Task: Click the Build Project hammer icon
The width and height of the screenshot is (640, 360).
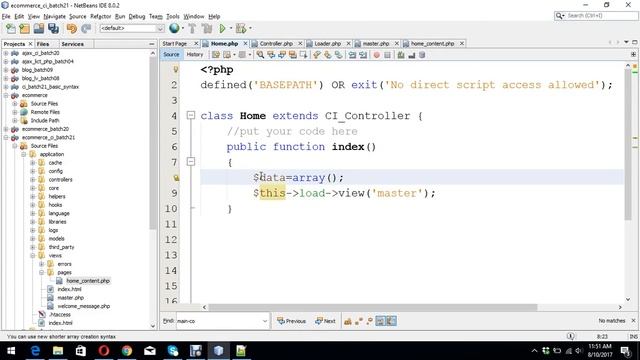Action: 192,28
